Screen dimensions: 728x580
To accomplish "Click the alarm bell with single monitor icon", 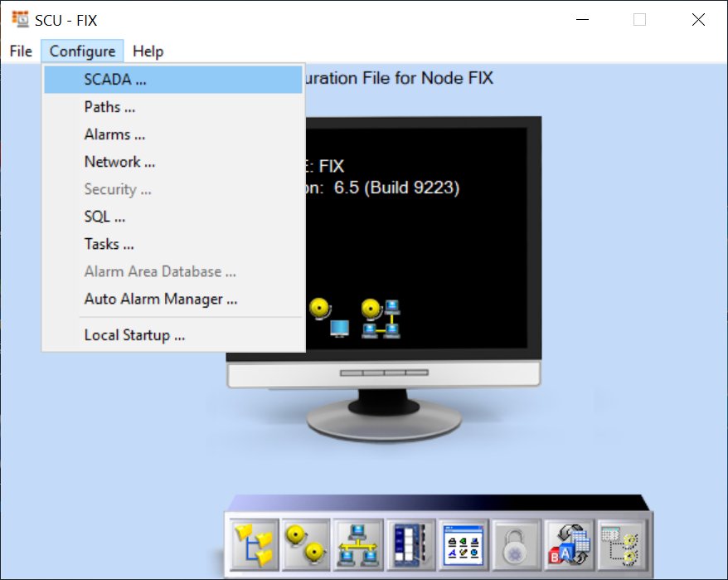I will pyautogui.click(x=329, y=318).
